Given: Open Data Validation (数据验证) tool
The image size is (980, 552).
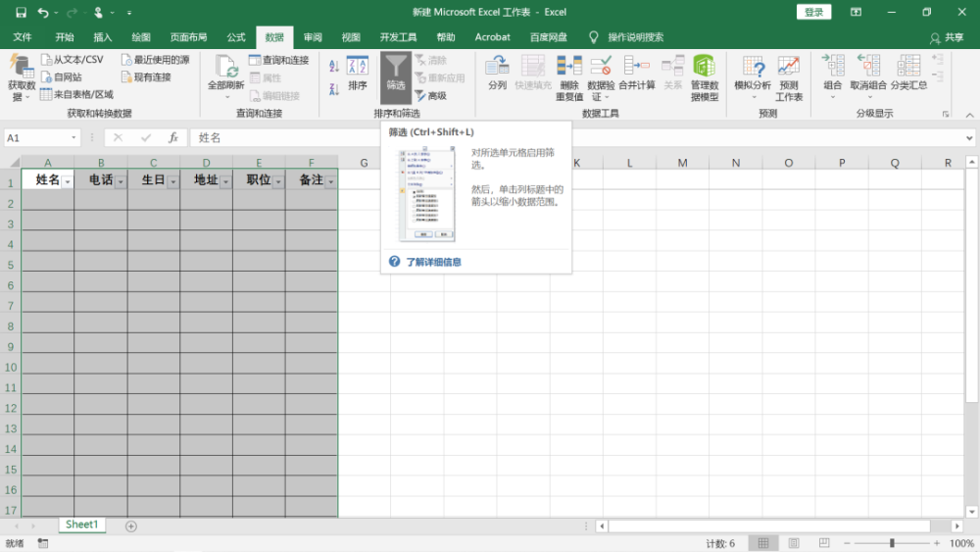Looking at the screenshot, I should 601,78.
